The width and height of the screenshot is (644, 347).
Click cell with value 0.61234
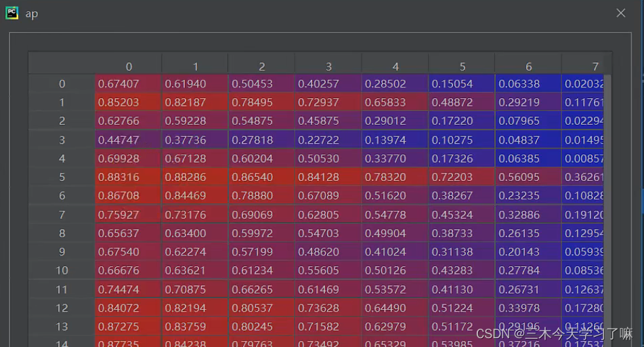point(261,270)
